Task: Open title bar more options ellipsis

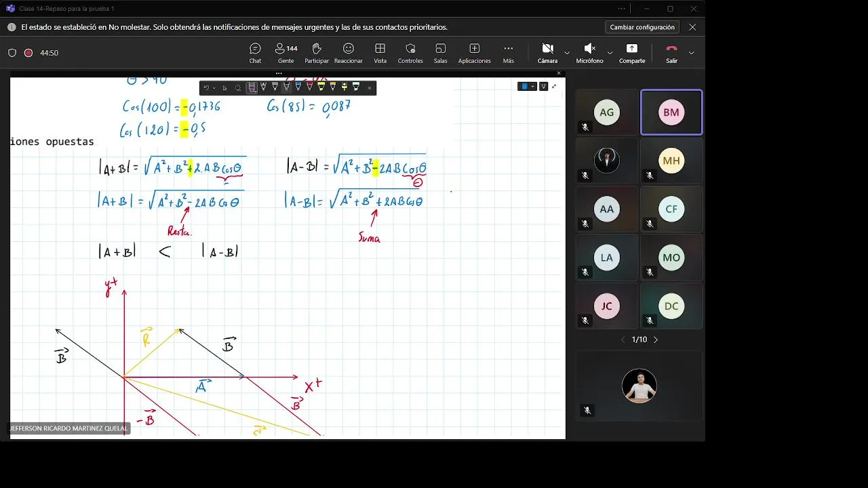Action: tap(622, 9)
